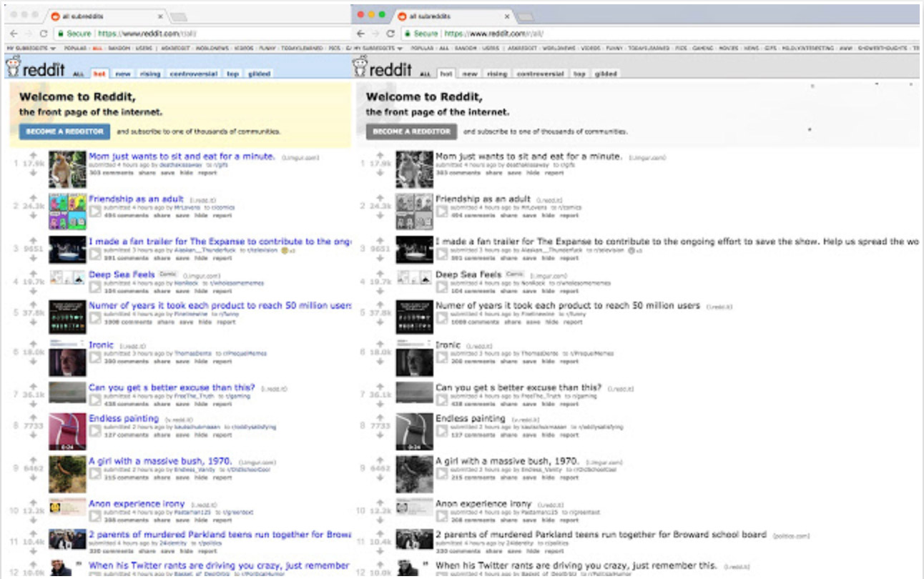The width and height of the screenshot is (924, 579).
Task: Select 'hot' tab in right grayscale window
Action: (x=446, y=74)
